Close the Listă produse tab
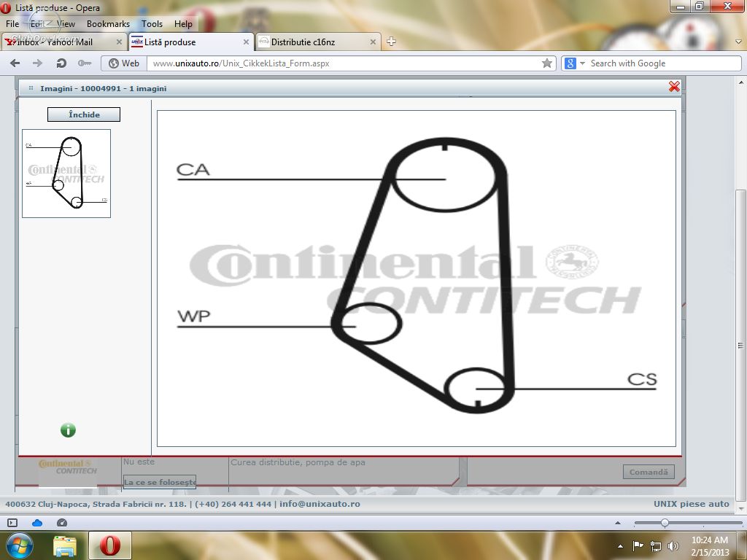747x560 pixels. pos(246,42)
